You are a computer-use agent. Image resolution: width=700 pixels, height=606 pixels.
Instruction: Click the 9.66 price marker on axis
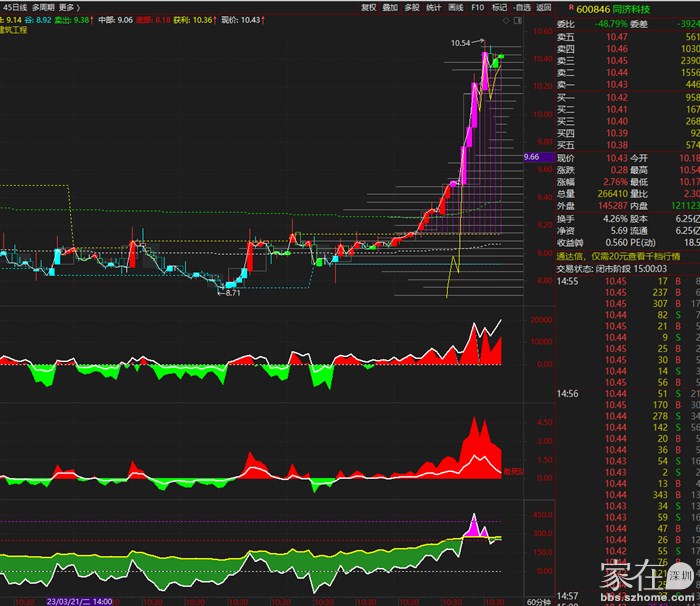tap(532, 157)
